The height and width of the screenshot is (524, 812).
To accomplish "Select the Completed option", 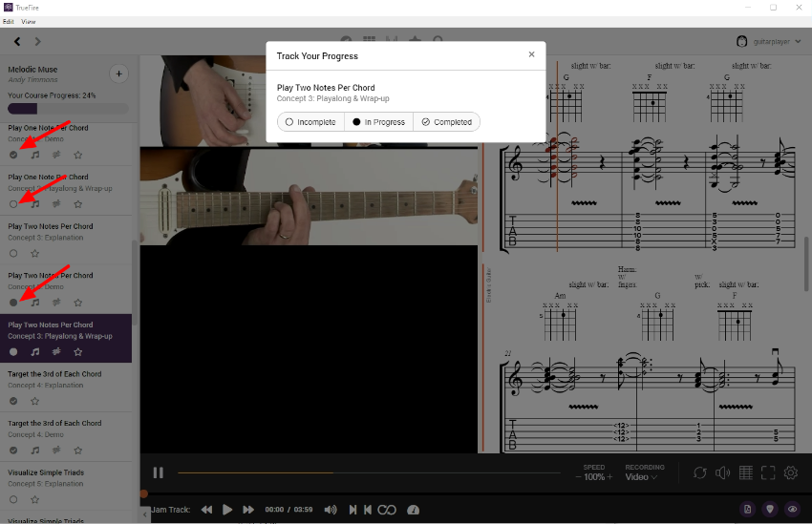I will coord(447,122).
